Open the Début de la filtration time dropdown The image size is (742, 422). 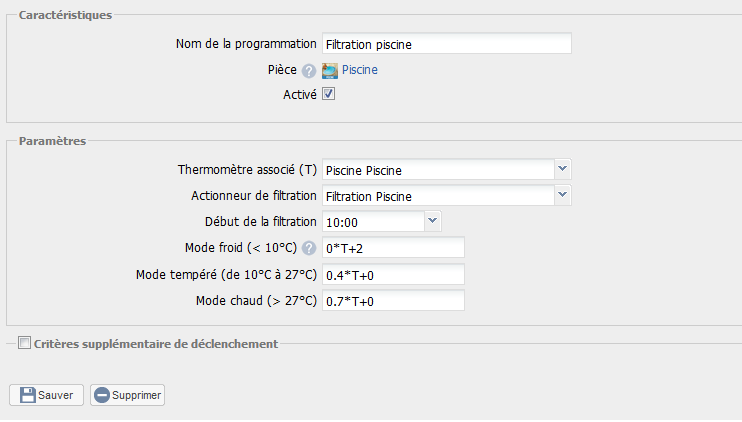tap(433, 221)
